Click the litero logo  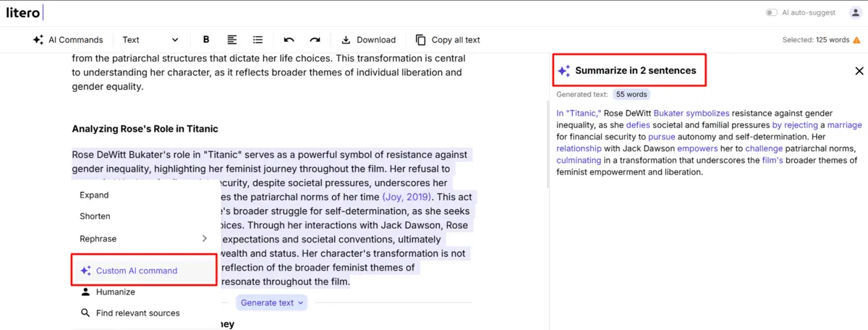pos(25,12)
